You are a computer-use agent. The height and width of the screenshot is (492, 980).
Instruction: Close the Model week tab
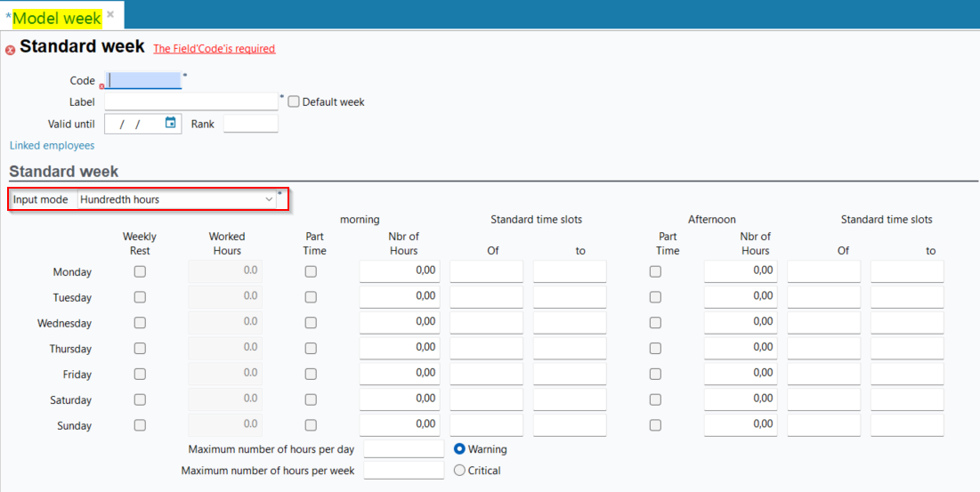click(110, 15)
